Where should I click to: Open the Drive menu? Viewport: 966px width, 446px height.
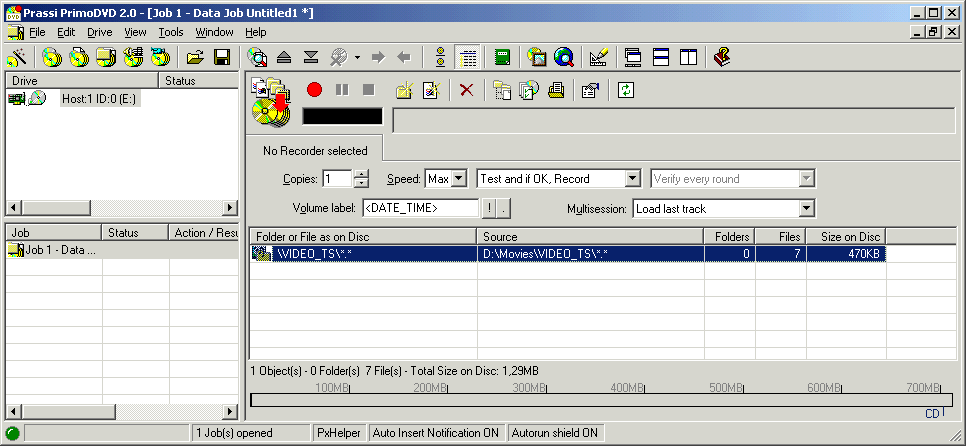coord(100,32)
